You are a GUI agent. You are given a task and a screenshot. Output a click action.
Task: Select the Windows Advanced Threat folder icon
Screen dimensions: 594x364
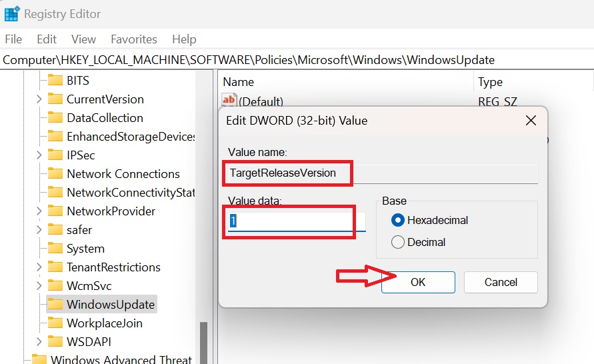pyautogui.click(x=39, y=359)
